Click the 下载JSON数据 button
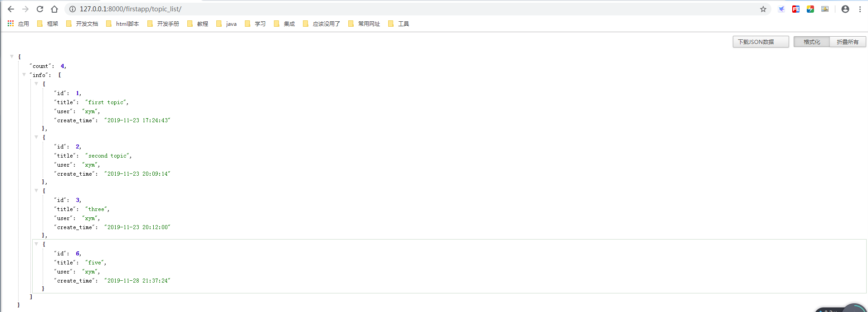The image size is (868, 312). point(761,42)
